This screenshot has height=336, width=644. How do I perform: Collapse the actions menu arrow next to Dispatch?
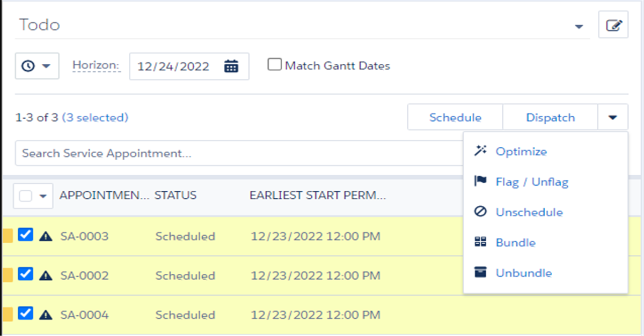pos(613,117)
